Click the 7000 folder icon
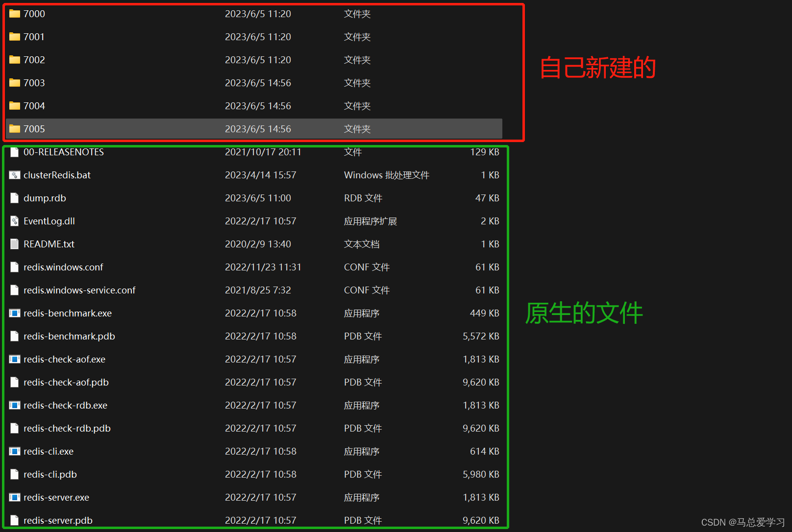 coord(15,14)
